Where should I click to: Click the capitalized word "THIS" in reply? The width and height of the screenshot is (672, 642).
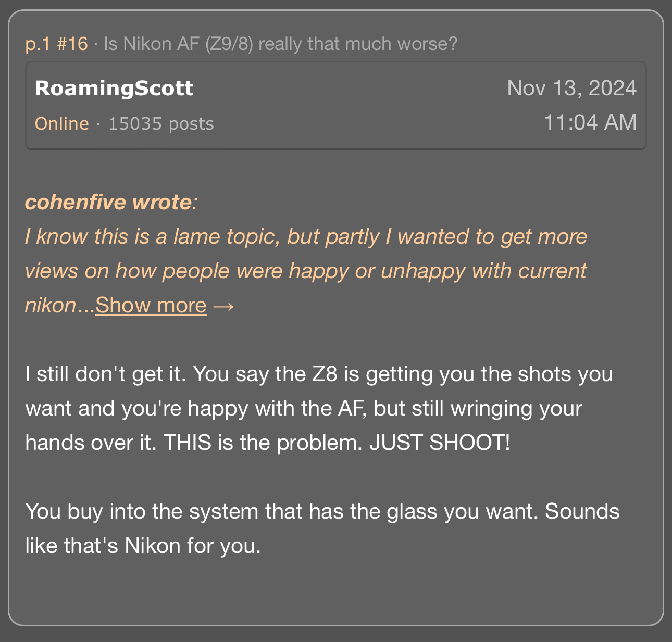(187, 443)
